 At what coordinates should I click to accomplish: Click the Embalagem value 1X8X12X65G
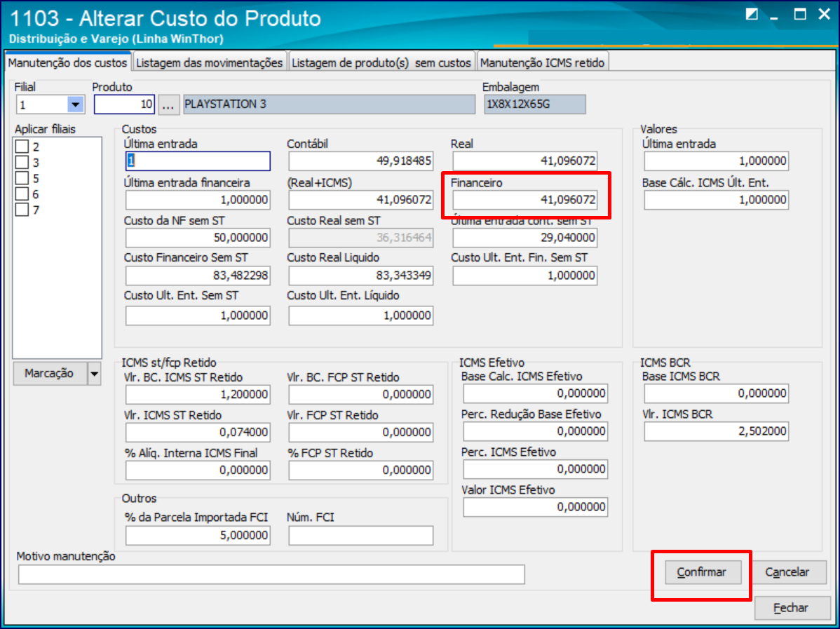point(535,104)
